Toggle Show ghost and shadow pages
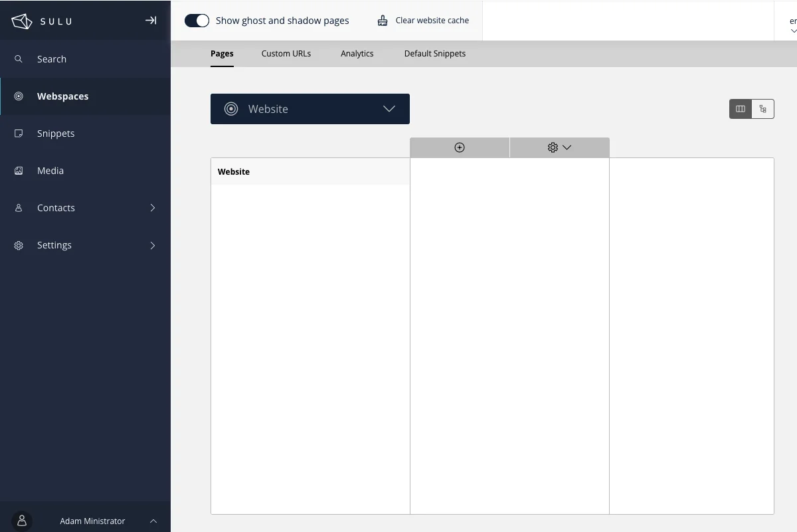 tap(197, 21)
